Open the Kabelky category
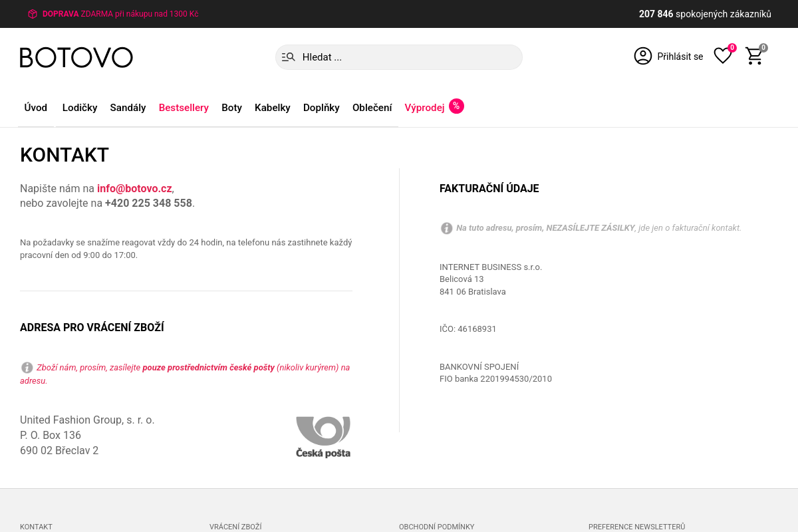Image resolution: width=798 pixels, height=532 pixels. coord(273,108)
